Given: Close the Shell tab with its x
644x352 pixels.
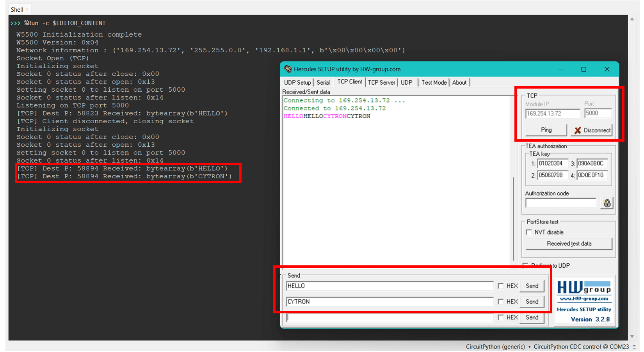Looking at the screenshot, I should click(27, 9).
